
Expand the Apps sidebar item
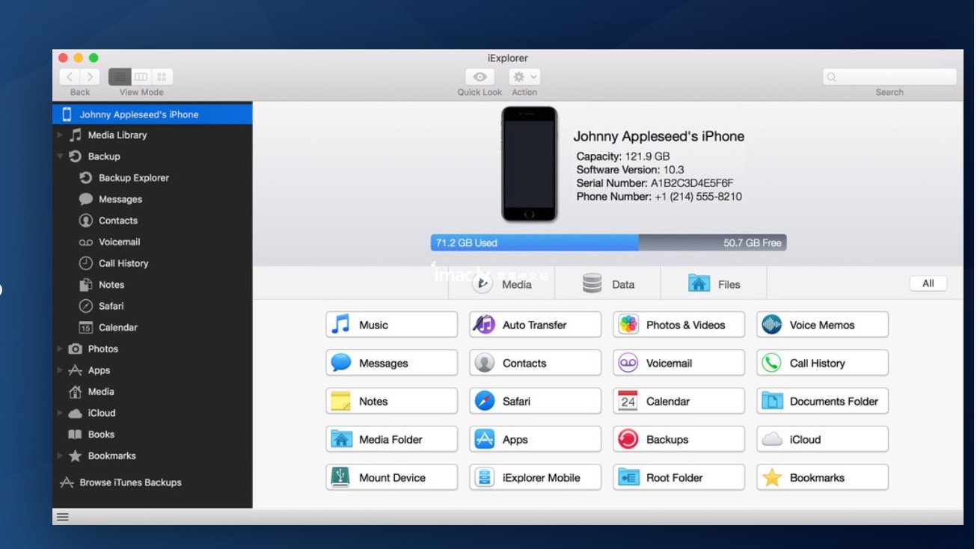(x=60, y=370)
